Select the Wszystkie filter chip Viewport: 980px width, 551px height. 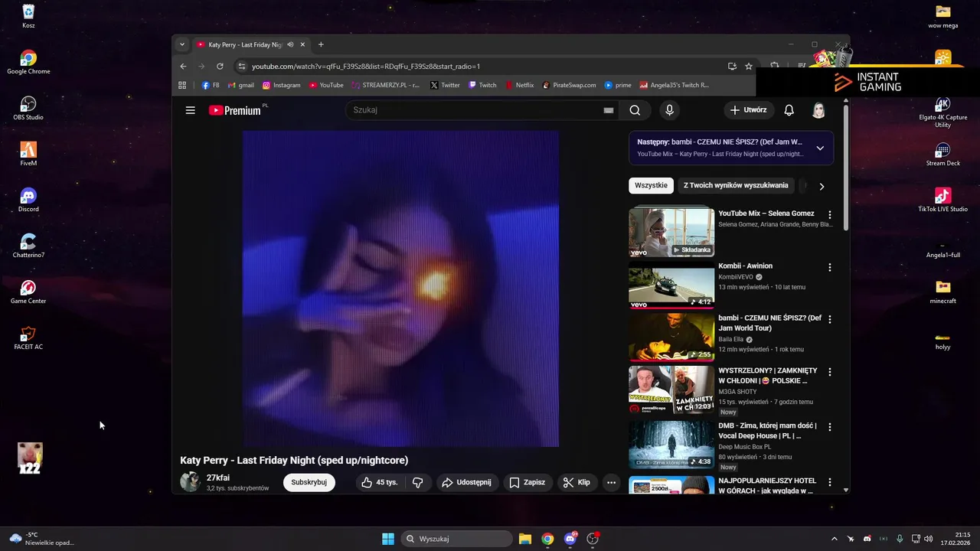pyautogui.click(x=651, y=185)
